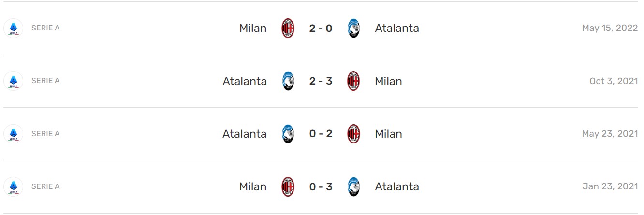644x215 pixels.
Task: Click the Atalanta crest in the 2 - 0 match
Action: click(x=353, y=28)
